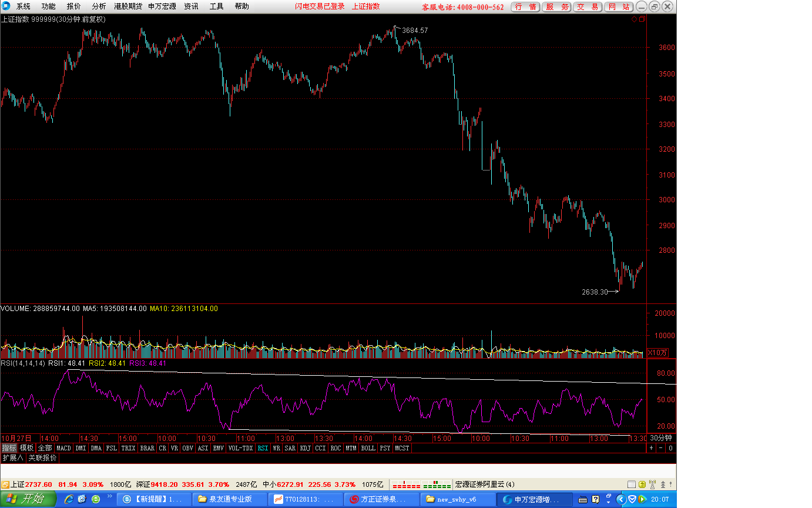Open the new_swhy_v6 folder taskbar item

[x=458, y=499]
